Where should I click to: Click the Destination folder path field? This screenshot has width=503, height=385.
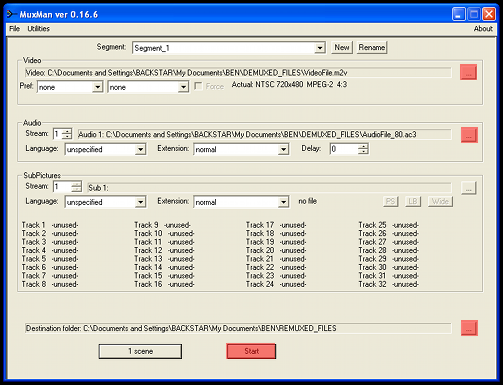coord(238,328)
